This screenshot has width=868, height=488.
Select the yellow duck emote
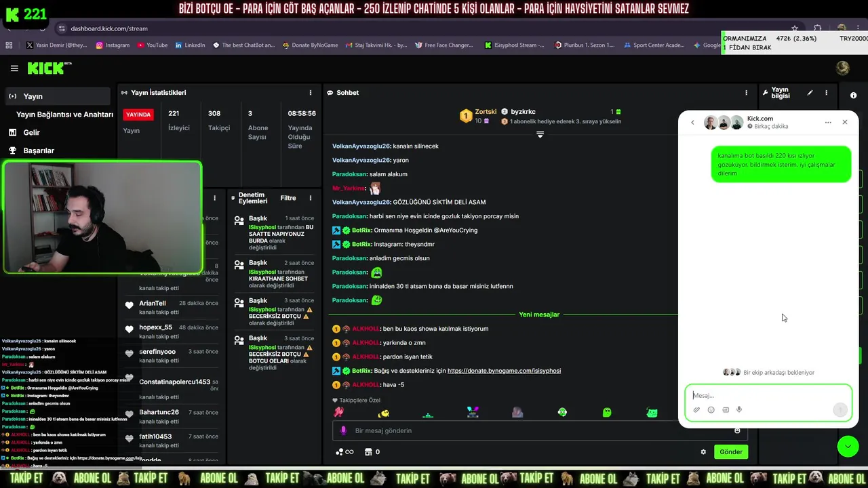pyautogui.click(x=383, y=412)
